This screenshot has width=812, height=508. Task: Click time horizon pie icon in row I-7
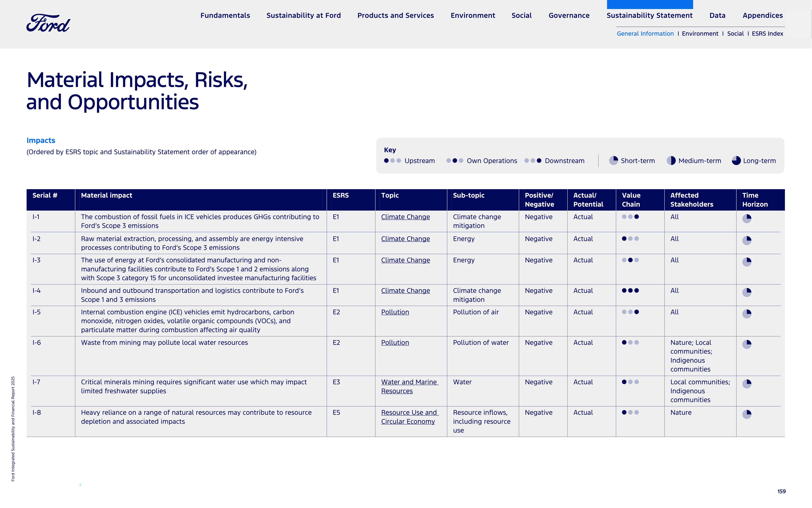point(747,384)
